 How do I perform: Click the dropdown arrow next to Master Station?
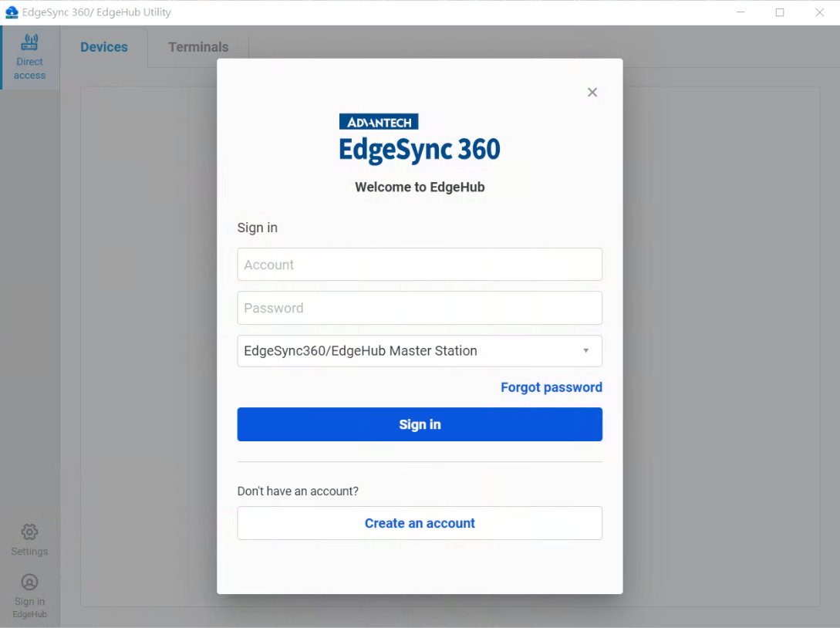pos(585,351)
